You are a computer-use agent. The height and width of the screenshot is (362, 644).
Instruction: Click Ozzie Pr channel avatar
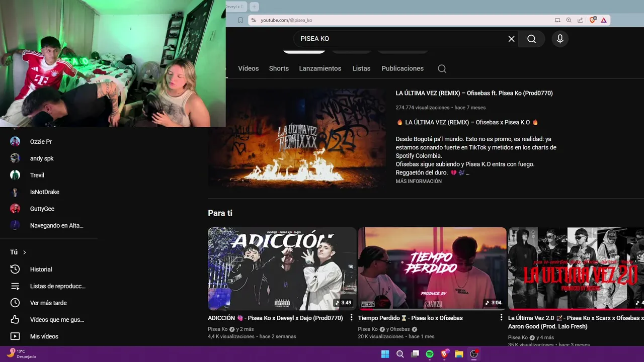coord(15,142)
